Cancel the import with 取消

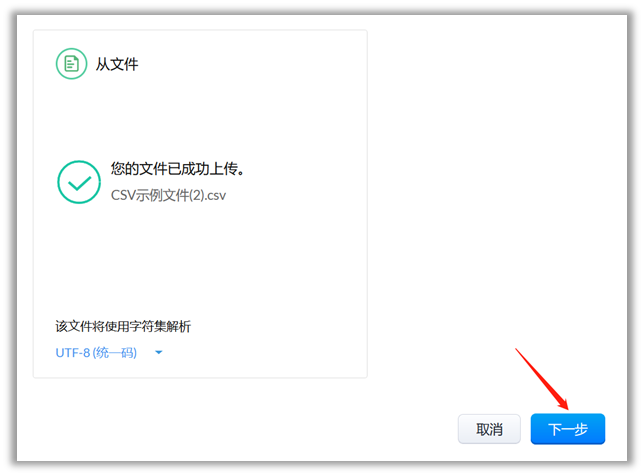(489, 429)
